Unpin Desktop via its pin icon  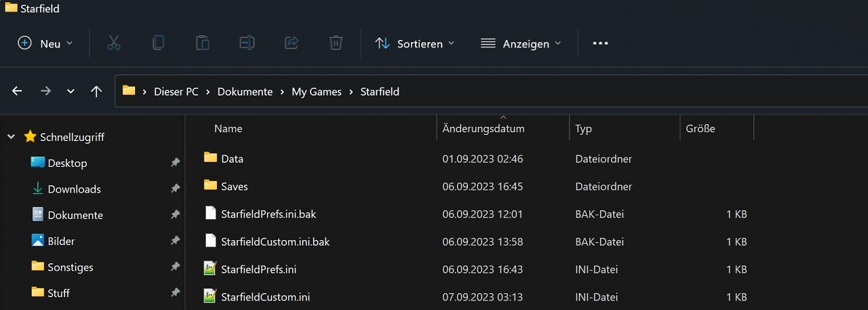(x=175, y=163)
